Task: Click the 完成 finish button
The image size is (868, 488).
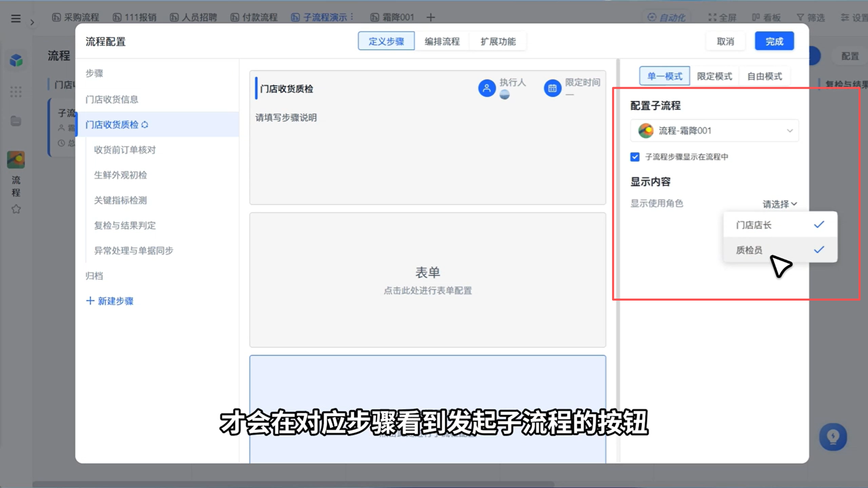Action: click(774, 41)
